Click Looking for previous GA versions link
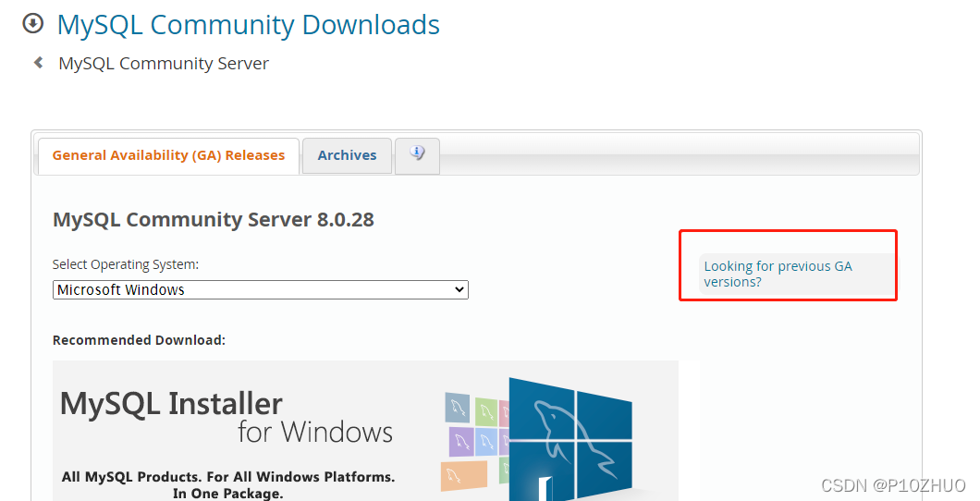The width and height of the screenshot is (980, 501). click(778, 274)
